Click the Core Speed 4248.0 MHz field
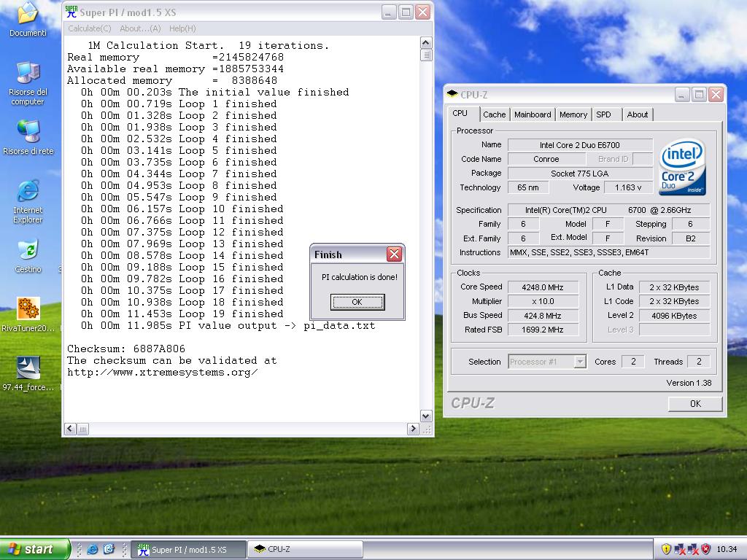This screenshot has width=747, height=560. point(543,287)
